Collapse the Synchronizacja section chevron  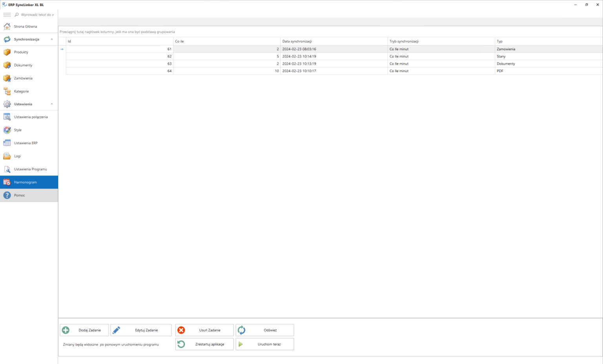[51, 39]
